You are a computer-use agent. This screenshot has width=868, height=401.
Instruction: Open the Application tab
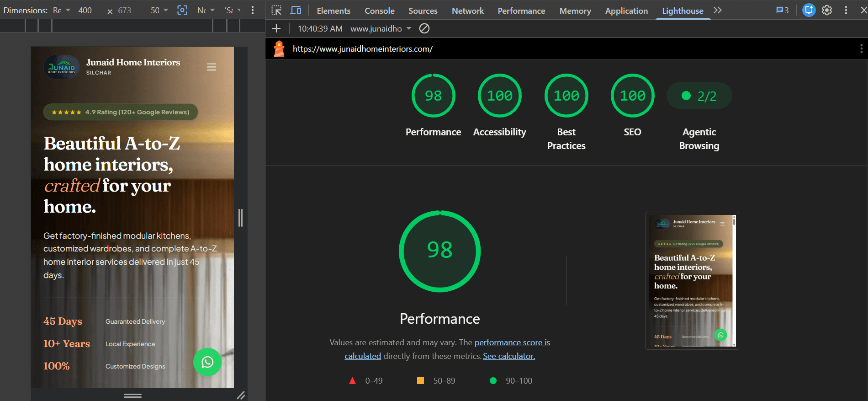pyautogui.click(x=626, y=11)
